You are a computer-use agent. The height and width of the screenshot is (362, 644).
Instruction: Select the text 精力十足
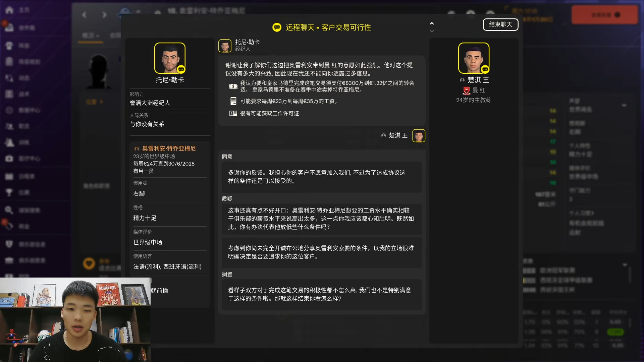(x=145, y=218)
